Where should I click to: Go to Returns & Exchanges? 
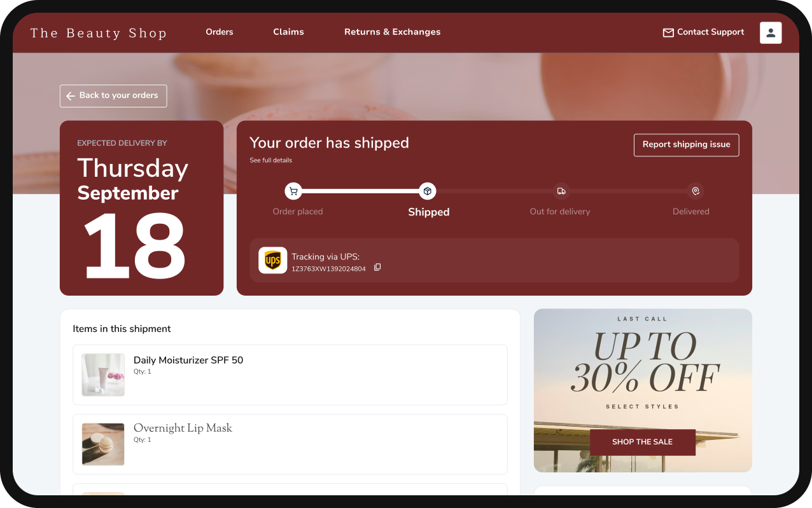(392, 32)
